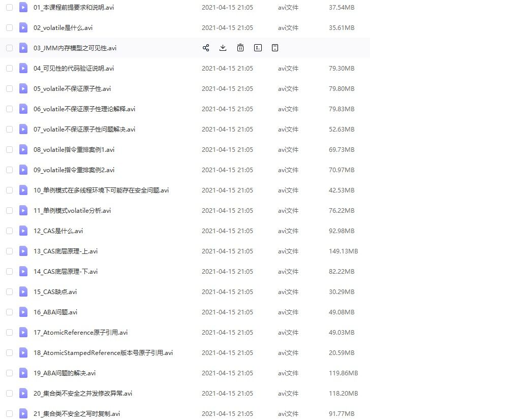This screenshot has width=520, height=420.
Task: Open 08_volatile指令重排案例1.avi
Action: [x=74, y=149]
